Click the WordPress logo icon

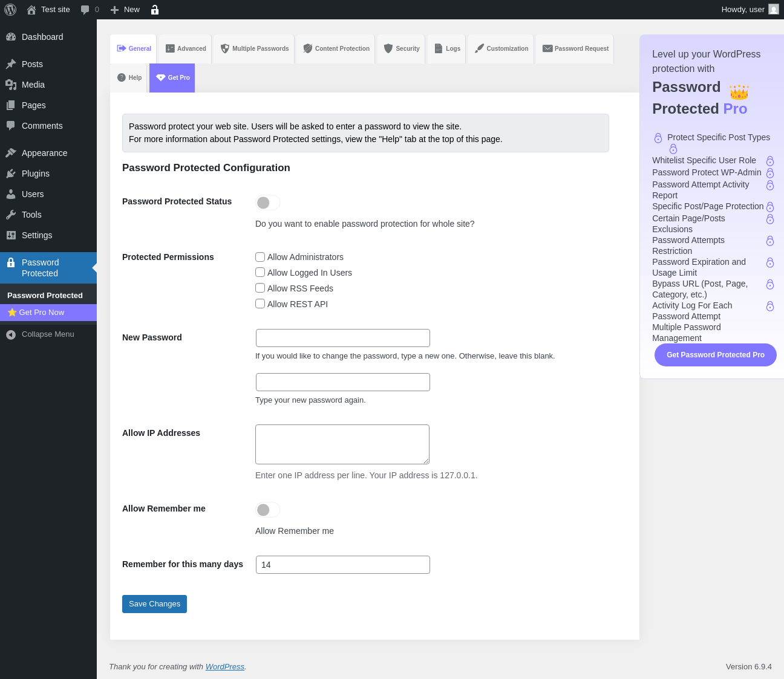10,10
